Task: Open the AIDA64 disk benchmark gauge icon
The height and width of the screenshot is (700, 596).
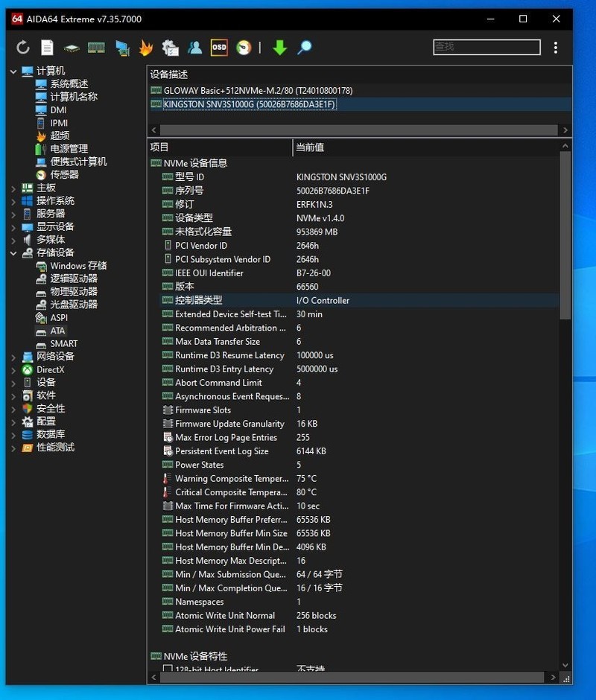Action: pyautogui.click(x=244, y=48)
